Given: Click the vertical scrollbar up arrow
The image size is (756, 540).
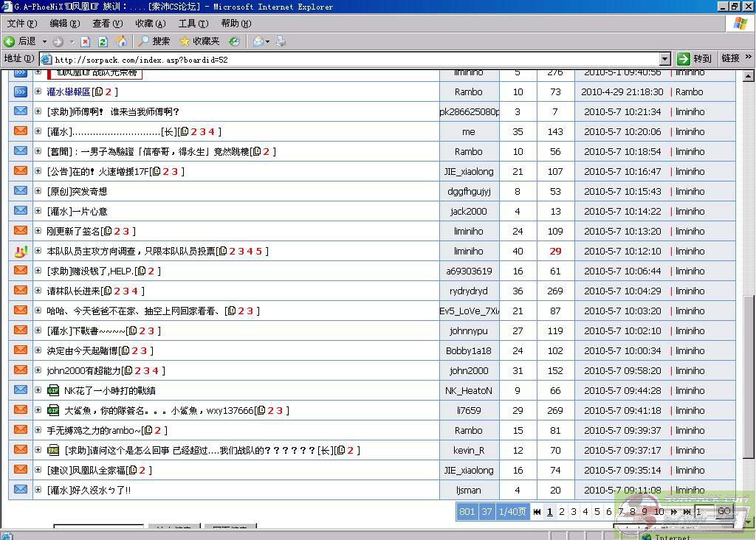Looking at the screenshot, I should (x=748, y=76).
